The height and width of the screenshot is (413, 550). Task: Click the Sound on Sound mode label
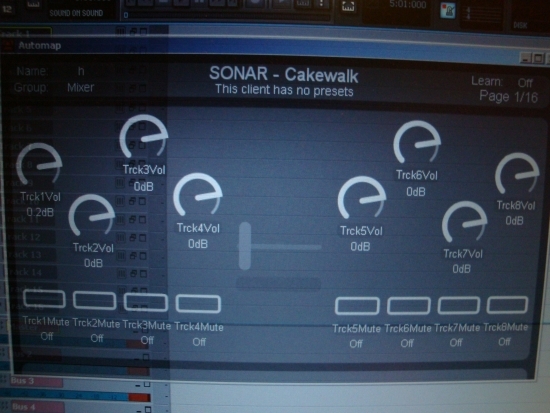(76, 13)
